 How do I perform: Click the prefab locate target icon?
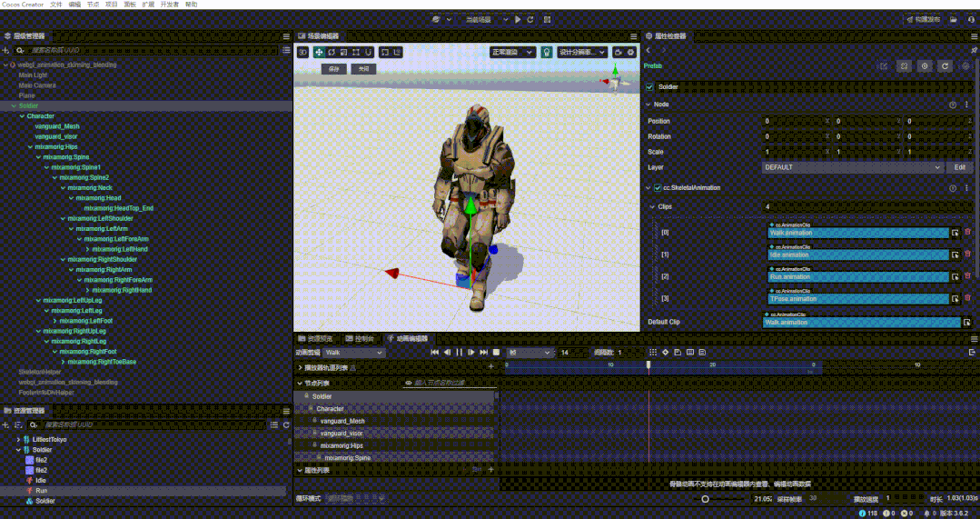[925, 65]
